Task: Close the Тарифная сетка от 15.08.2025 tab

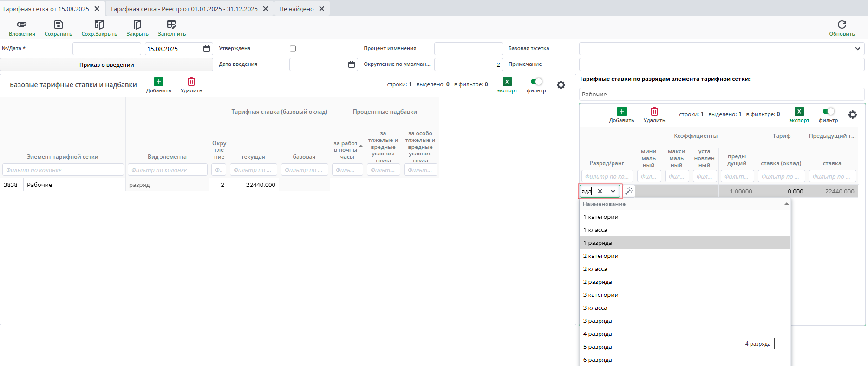Action: 97,9
